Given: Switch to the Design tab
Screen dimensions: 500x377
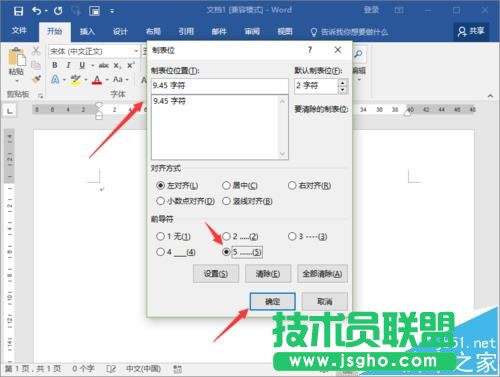Looking at the screenshot, I should pos(120,32).
